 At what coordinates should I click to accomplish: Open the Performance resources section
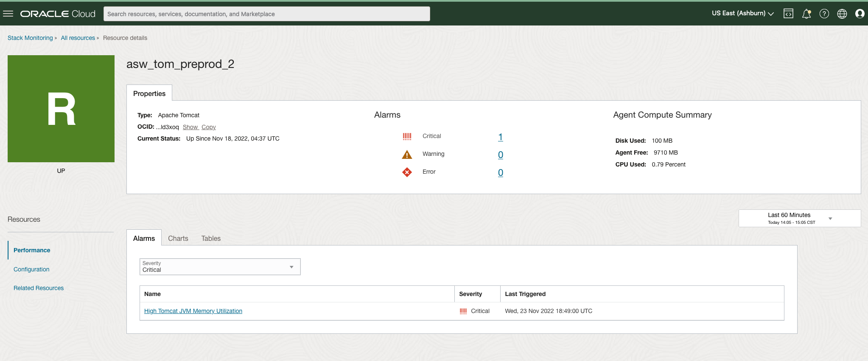32,250
